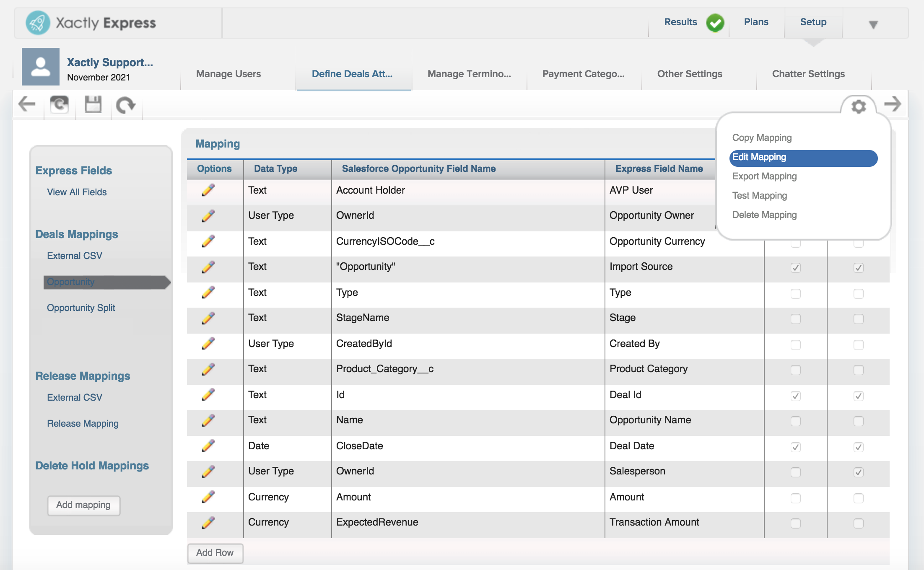Click the pencil icon in the Import Source row
Image resolution: width=924 pixels, height=570 pixels.
[208, 267]
